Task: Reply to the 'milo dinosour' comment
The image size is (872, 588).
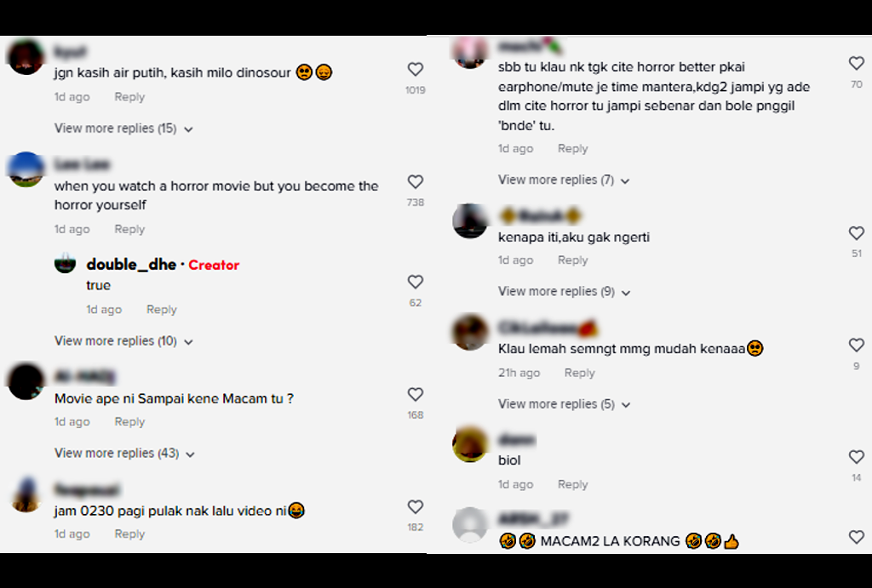Action: [x=129, y=97]
